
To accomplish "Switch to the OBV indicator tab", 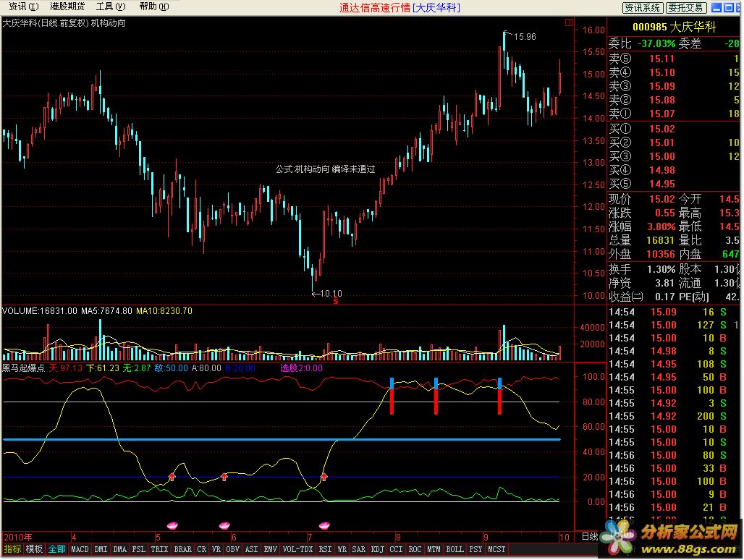I will pyautogui.click(x=232, y=549).
